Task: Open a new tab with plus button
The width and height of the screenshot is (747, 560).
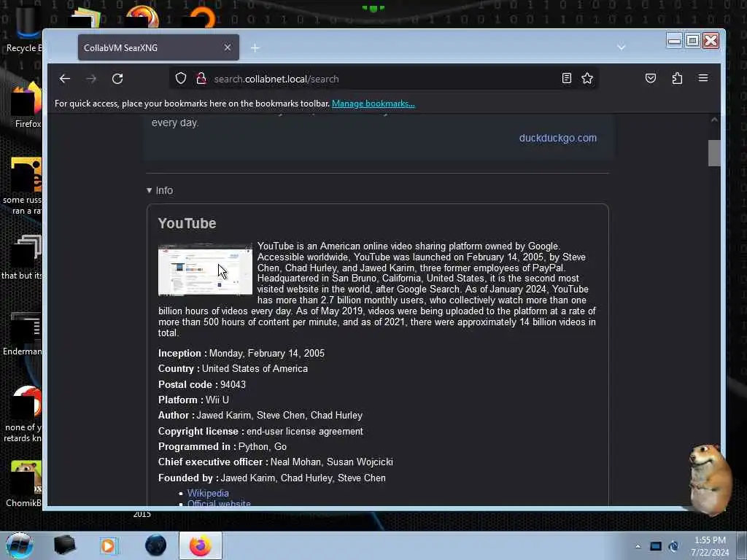Action: (x=255, y=47)
